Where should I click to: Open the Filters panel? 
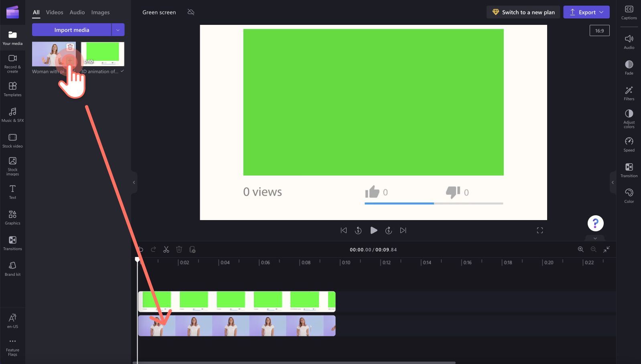click(x=629, y=93)
